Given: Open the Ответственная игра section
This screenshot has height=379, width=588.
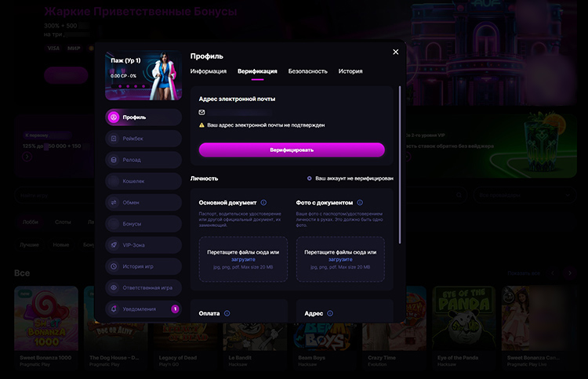Looking at the screenshot, I should pos(143,287).
